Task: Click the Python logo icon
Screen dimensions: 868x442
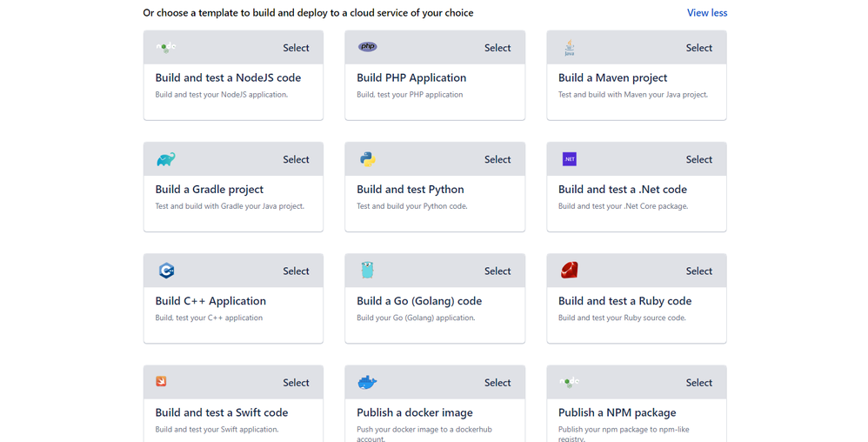Action: [x=368, y=159]
